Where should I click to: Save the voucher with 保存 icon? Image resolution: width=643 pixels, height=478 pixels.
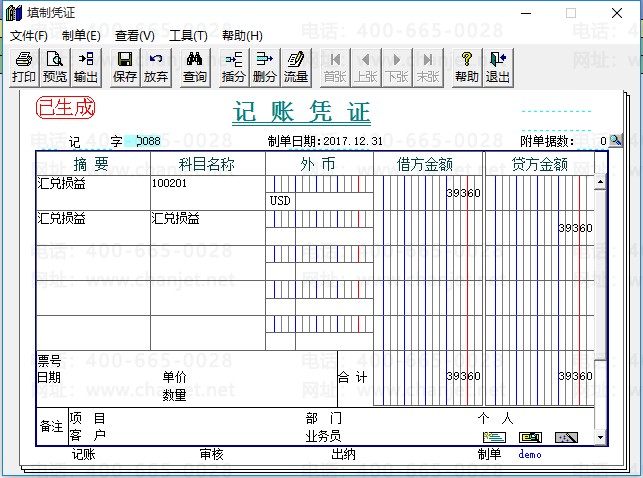(125, 67)
